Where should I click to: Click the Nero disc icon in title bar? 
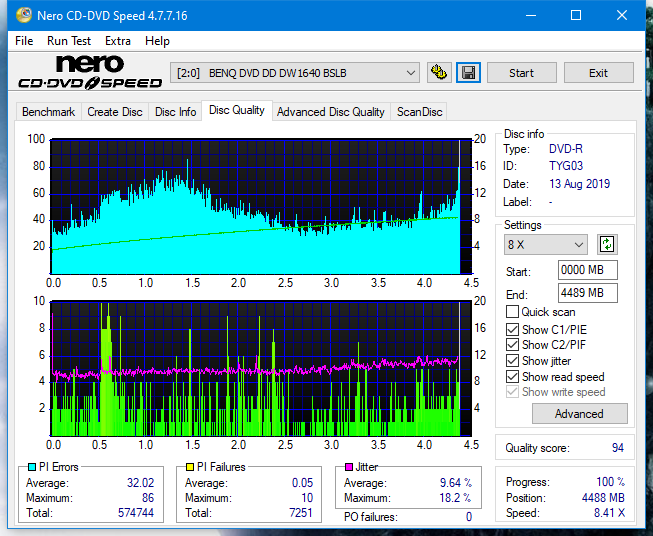pos(24,15)
